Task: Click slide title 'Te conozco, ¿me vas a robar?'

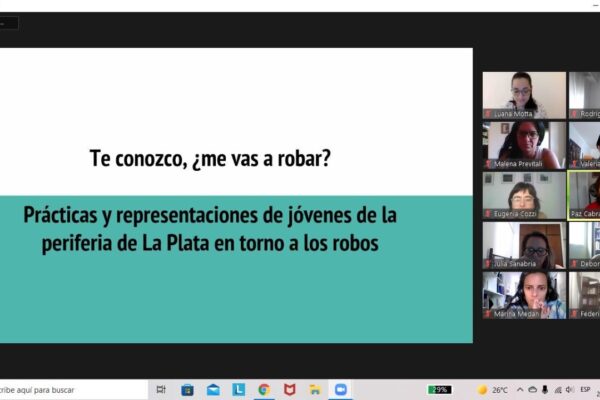Action: [x=210, y=158]
